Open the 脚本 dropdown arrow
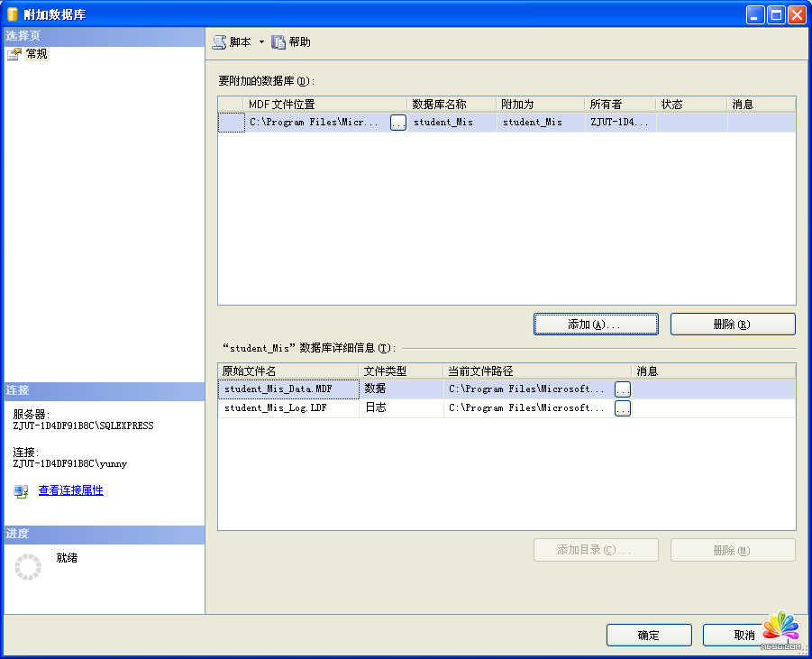The image size is (812, 659). coord(261,42)
